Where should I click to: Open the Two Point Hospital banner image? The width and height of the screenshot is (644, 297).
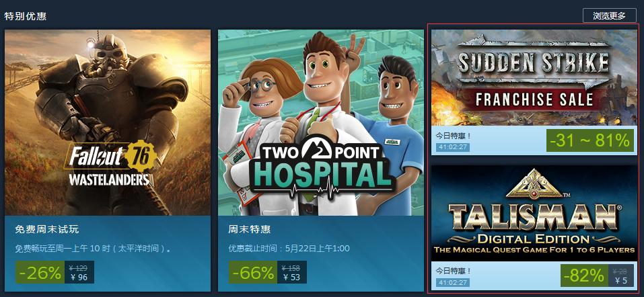pyautogui.click(x=321, y=122)
